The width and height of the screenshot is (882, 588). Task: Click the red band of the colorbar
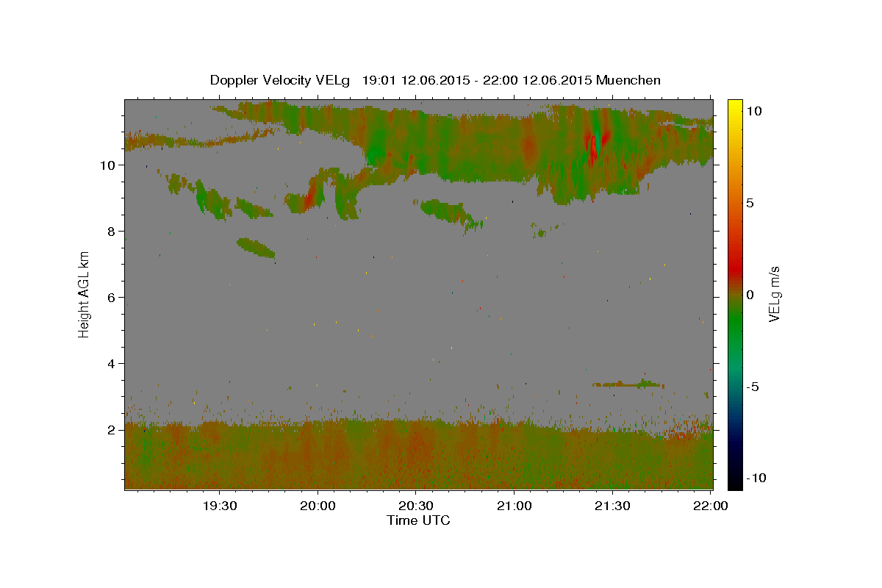[735, 268]
